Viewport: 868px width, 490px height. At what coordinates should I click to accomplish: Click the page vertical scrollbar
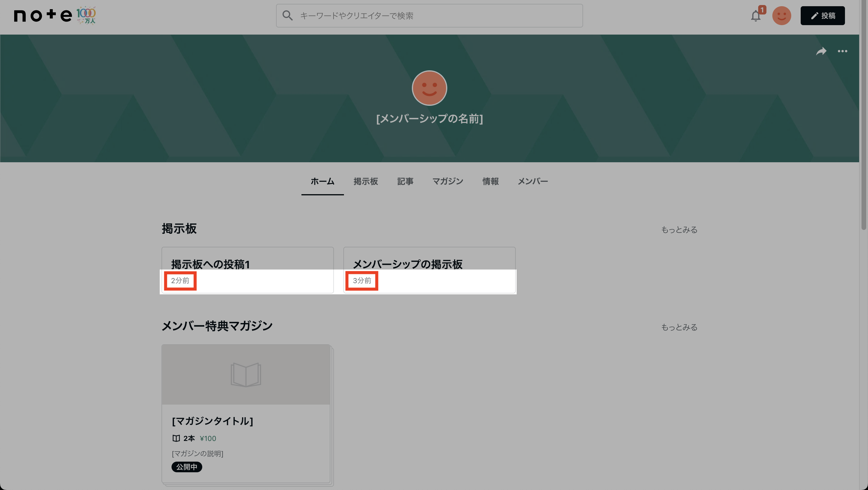(863, 115)
